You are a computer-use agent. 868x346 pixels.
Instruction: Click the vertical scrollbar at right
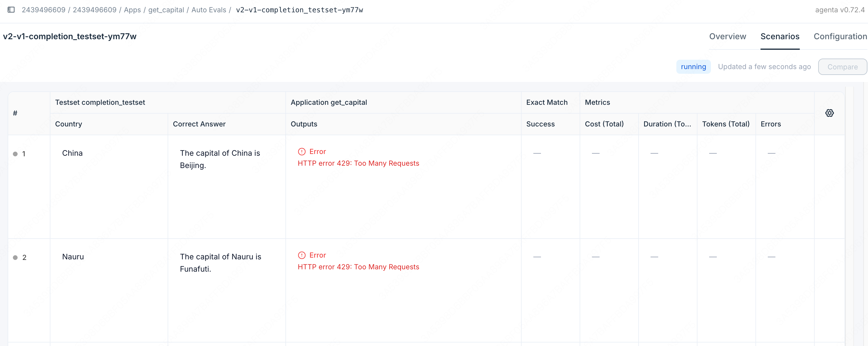click(x=849, y=215)
